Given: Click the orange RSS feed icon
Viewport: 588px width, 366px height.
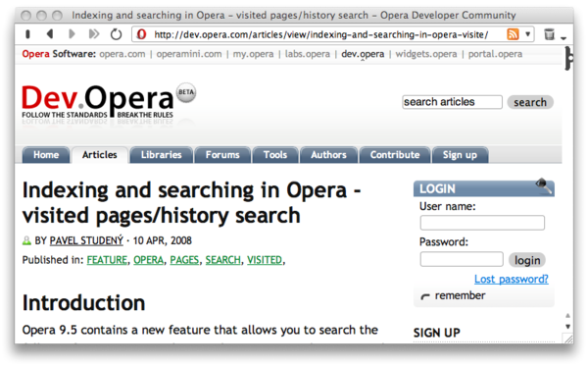Looking at the screenshot, I should pyautogui.click(x=513, y=34).
